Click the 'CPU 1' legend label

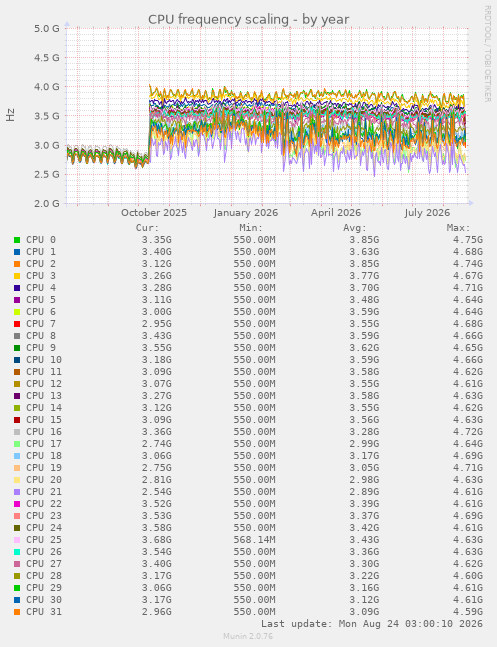coord(41,252)
